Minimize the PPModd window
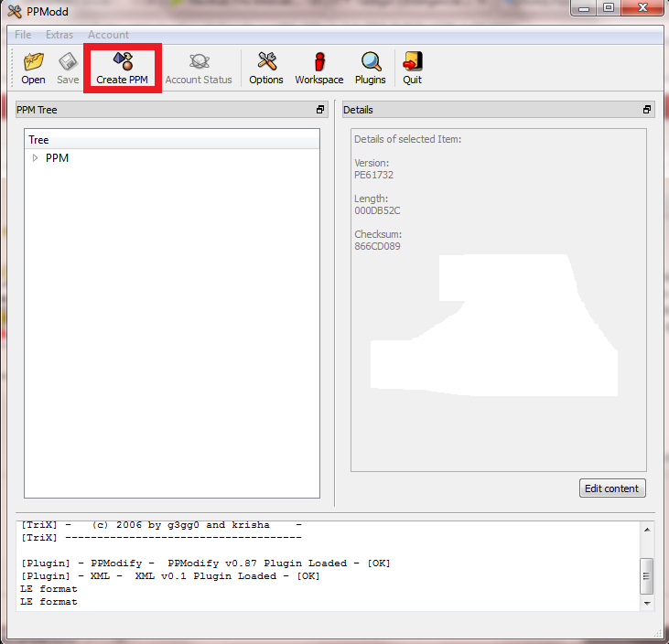Viewport: 669px width, 644px height. tap(584, 8)
